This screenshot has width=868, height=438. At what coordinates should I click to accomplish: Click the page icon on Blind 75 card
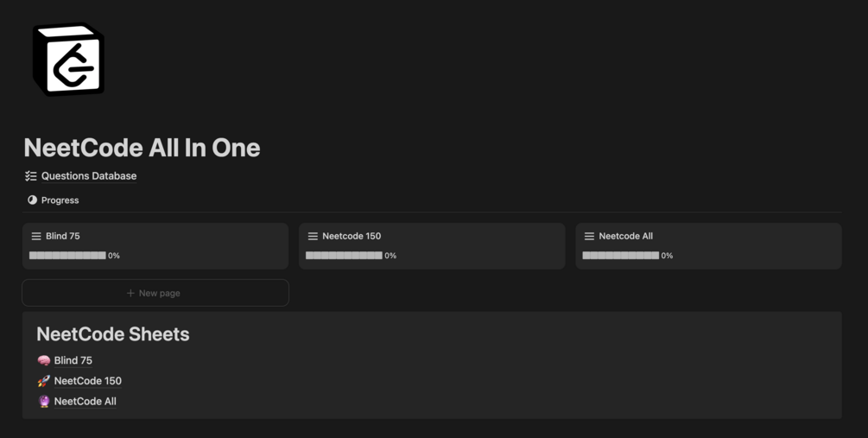click(x=36, y=236)
